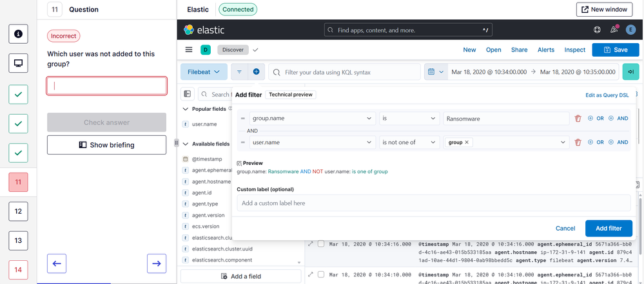Open the Inspect menu item
The image size is (644, 284).
coord(574,50)
